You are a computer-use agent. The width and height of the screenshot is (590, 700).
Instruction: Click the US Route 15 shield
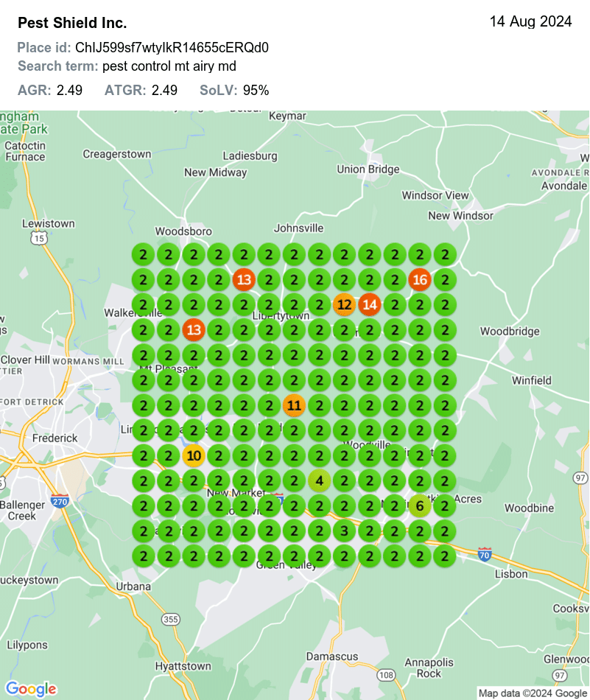(x=38, y=238)
